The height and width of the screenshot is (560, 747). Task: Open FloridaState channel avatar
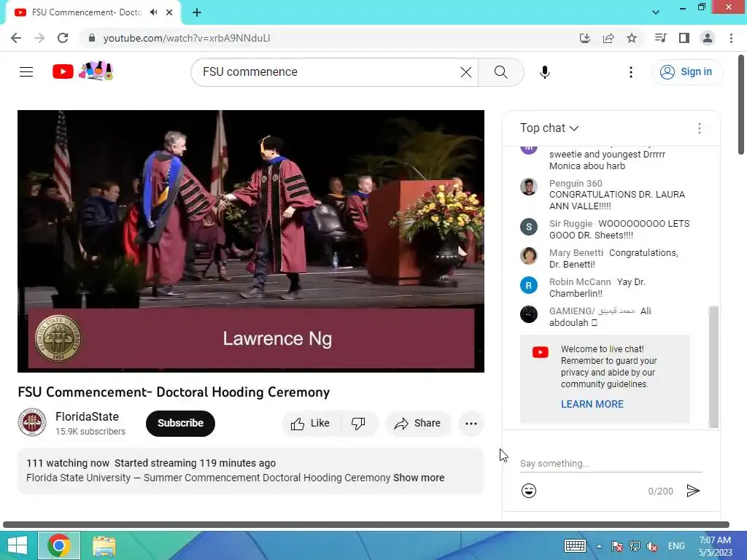[x=32, y=422]
